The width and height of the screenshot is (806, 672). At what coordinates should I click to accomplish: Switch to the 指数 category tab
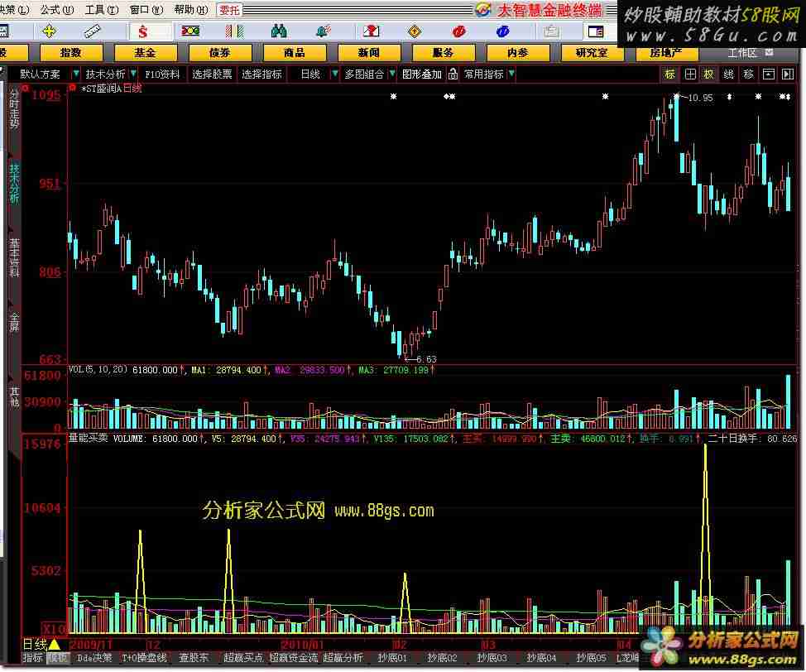pos(71,52)
